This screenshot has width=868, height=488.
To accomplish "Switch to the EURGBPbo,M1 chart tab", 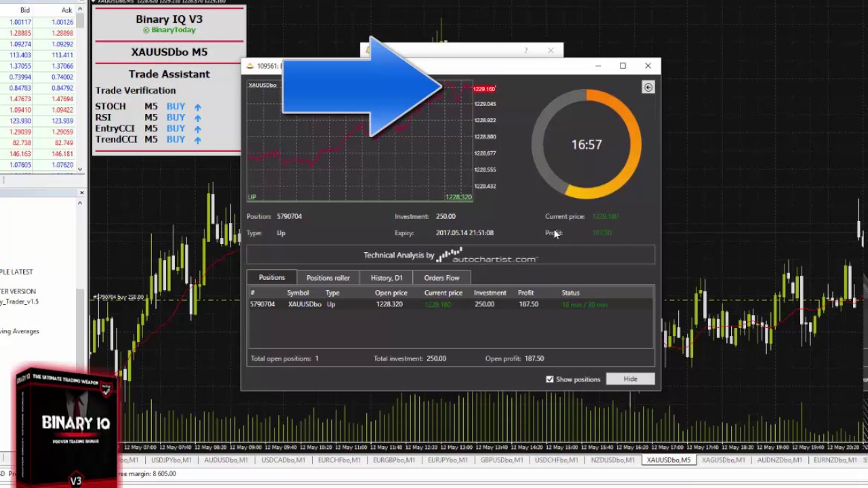I will click(393, 460).
